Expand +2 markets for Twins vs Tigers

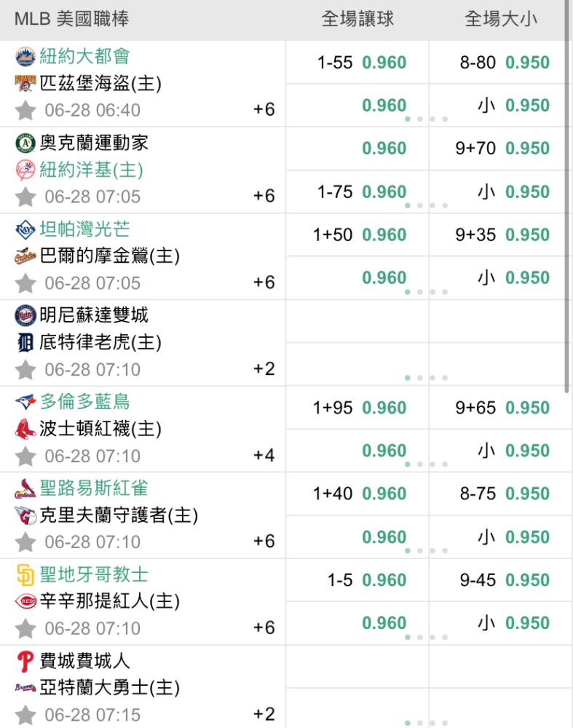tap(264, 369)
